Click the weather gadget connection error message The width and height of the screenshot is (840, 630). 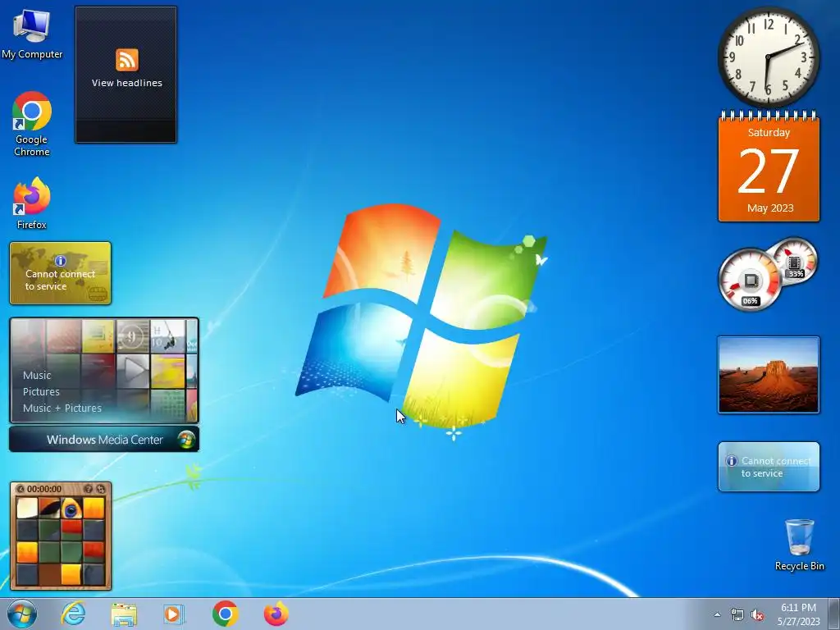pyautogui.click(x=775, y=467)
